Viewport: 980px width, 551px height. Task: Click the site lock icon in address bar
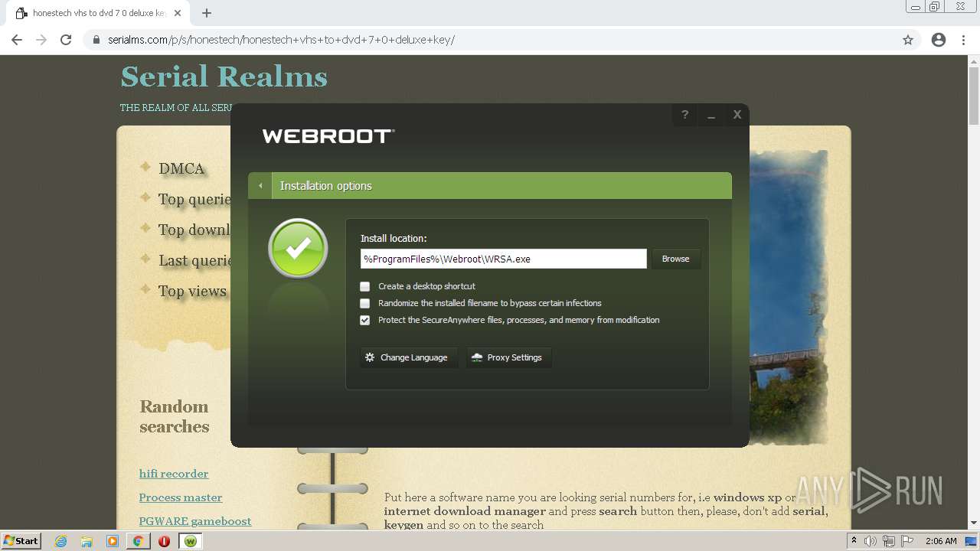coord(96,40)
